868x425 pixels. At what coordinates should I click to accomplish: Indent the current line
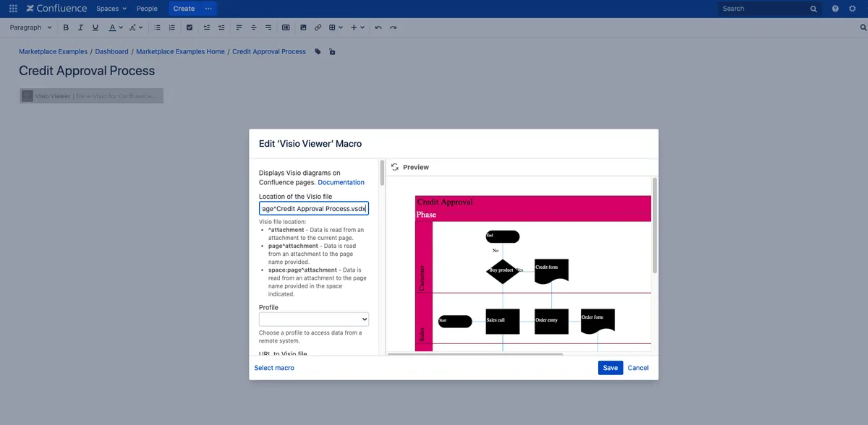221,27
